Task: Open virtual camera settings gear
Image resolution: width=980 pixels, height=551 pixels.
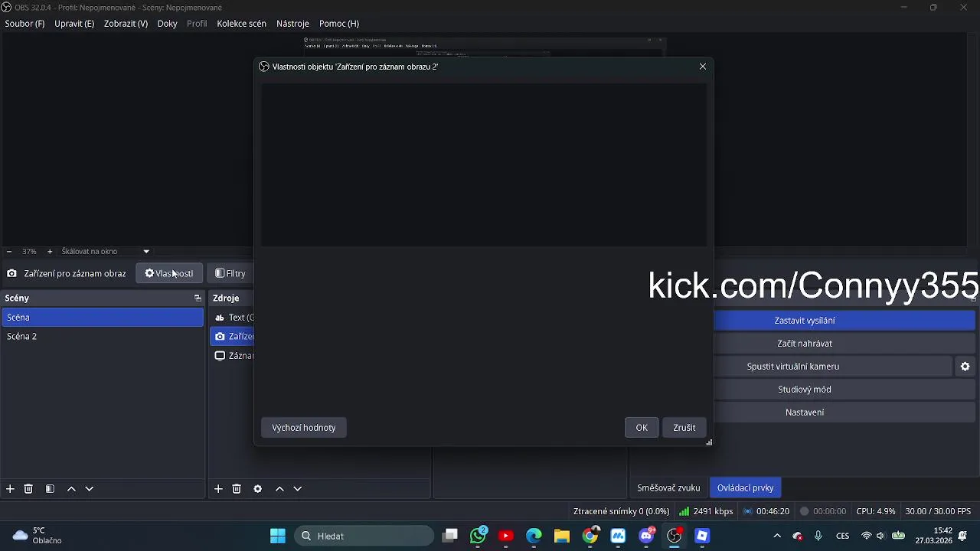Action: (x=965, y=367)
